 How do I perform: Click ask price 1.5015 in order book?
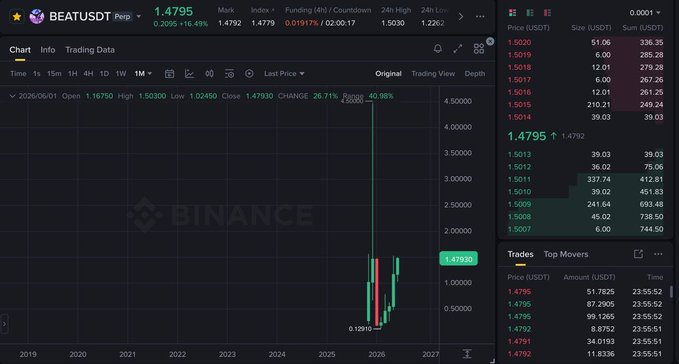519,105
